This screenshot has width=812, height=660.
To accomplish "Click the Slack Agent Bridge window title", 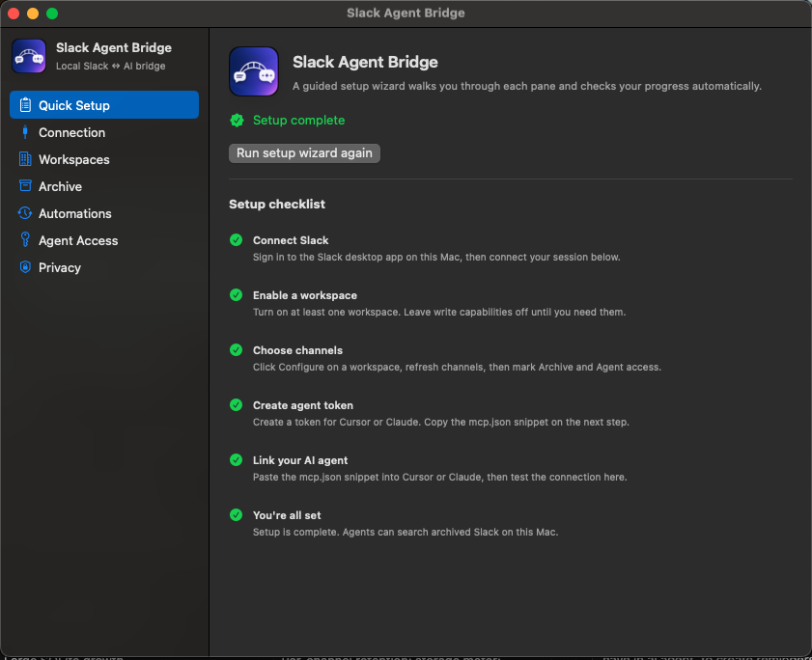I will click(406, 13).
